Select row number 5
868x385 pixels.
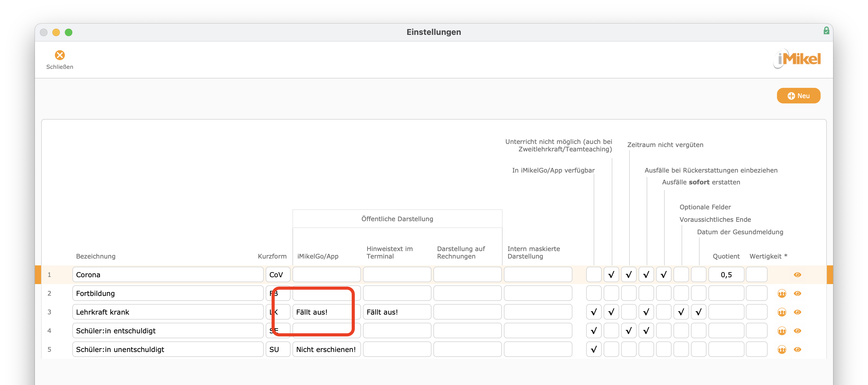[49, 349]
